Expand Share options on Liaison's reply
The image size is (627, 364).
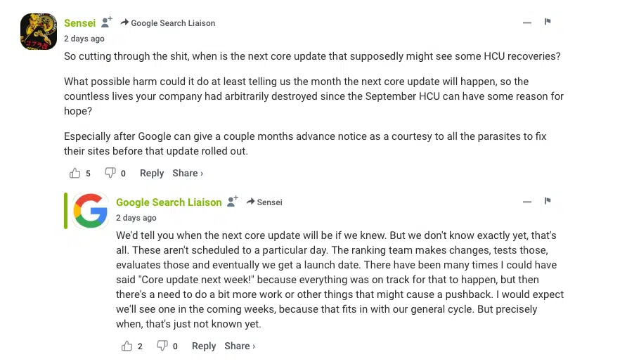240,346
